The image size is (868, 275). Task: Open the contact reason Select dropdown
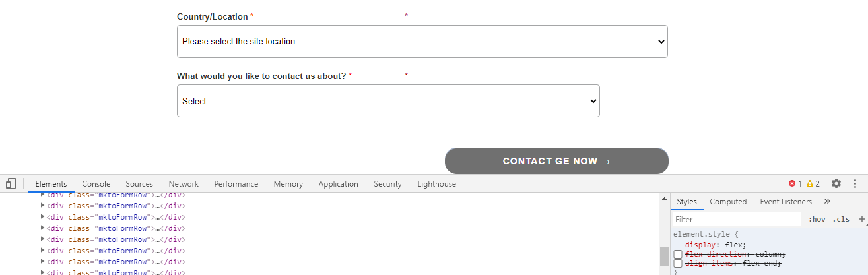[x=388, y=101]
